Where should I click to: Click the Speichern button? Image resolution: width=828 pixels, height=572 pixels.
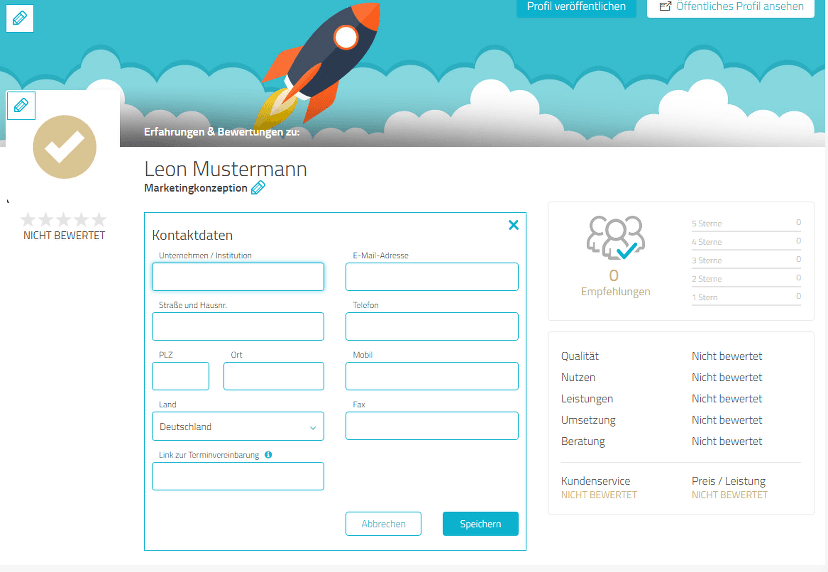click(480, 524)
